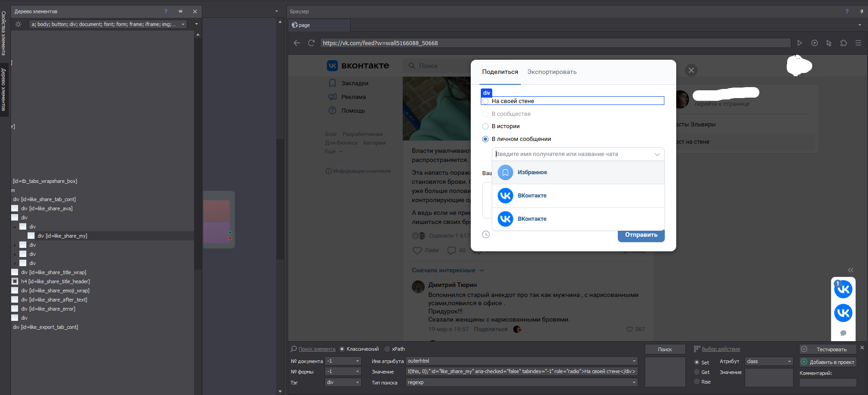Switch to the 'Экспортировать' tab
The width and height of the screenshot is (868, 395).
point(552,72)
